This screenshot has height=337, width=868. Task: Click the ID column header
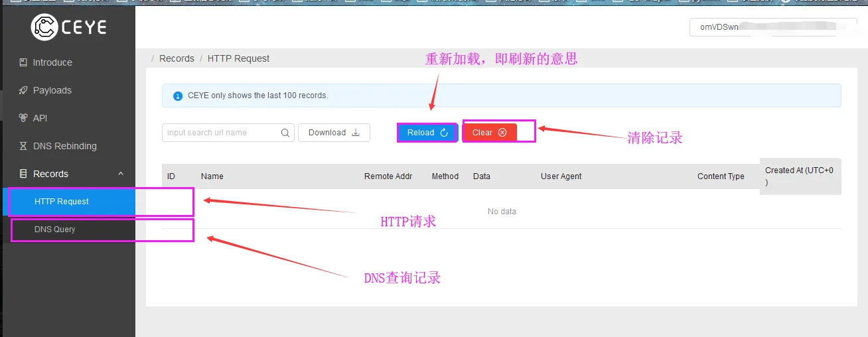(x=171, y=176)
